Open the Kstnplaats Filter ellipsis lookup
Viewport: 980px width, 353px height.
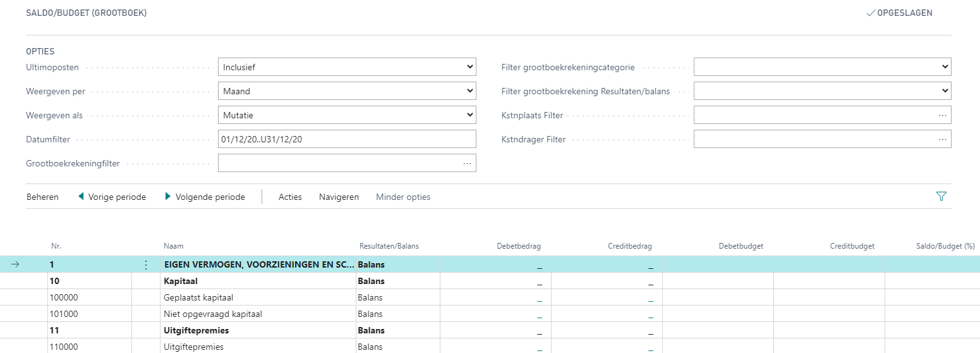[942, 115]
